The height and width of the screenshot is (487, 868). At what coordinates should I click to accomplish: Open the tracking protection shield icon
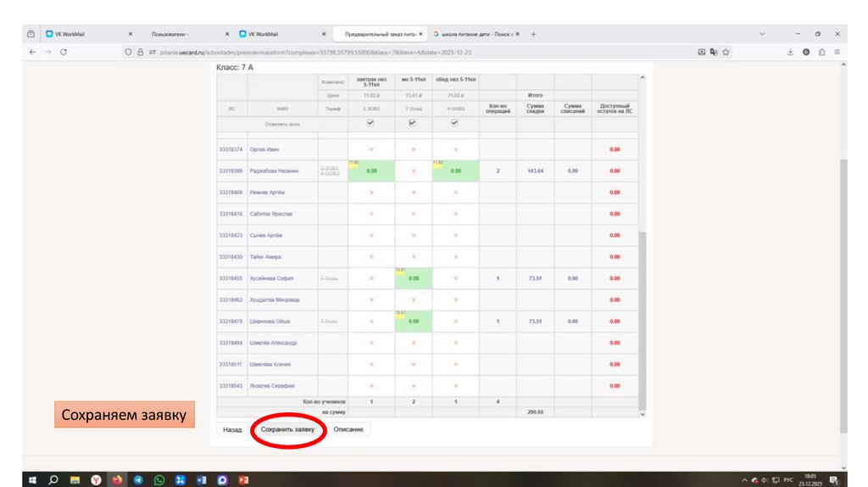[129, 52]
